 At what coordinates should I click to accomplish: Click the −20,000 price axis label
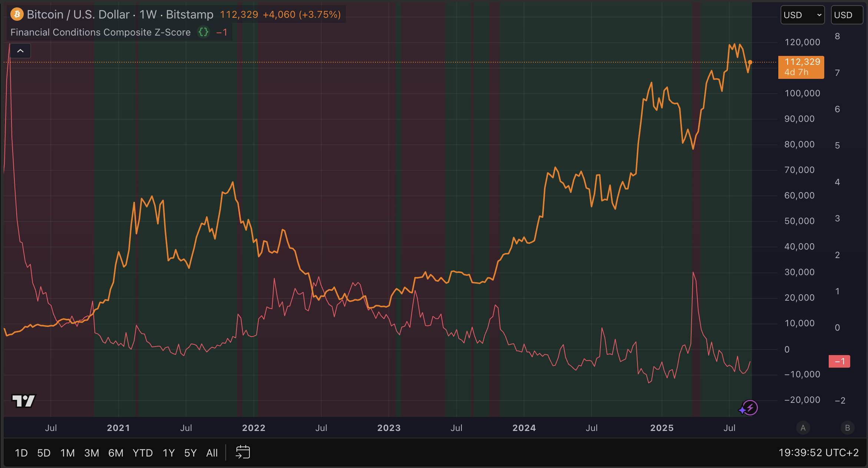pyautogui.click(x=802, y=400)
